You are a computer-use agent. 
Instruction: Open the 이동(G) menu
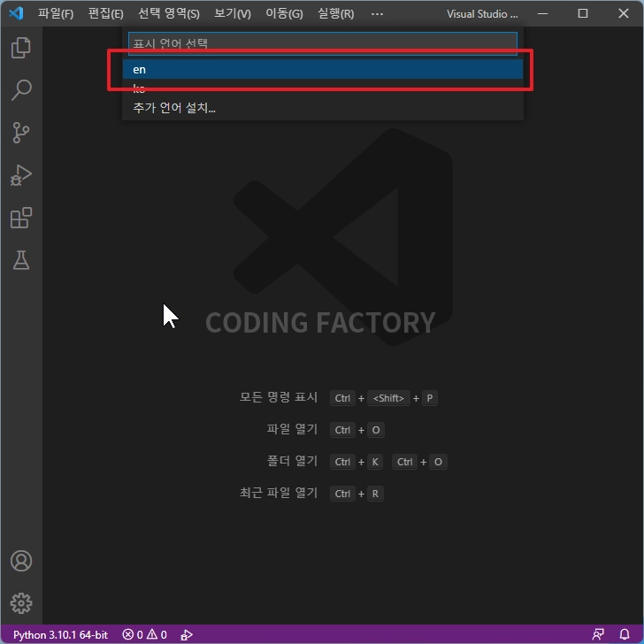[x=284, y=13]
